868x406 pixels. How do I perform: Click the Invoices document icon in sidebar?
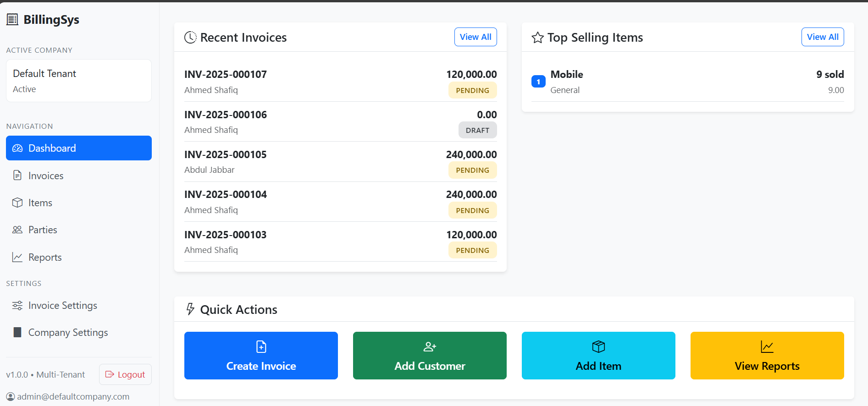coord(17,176)
